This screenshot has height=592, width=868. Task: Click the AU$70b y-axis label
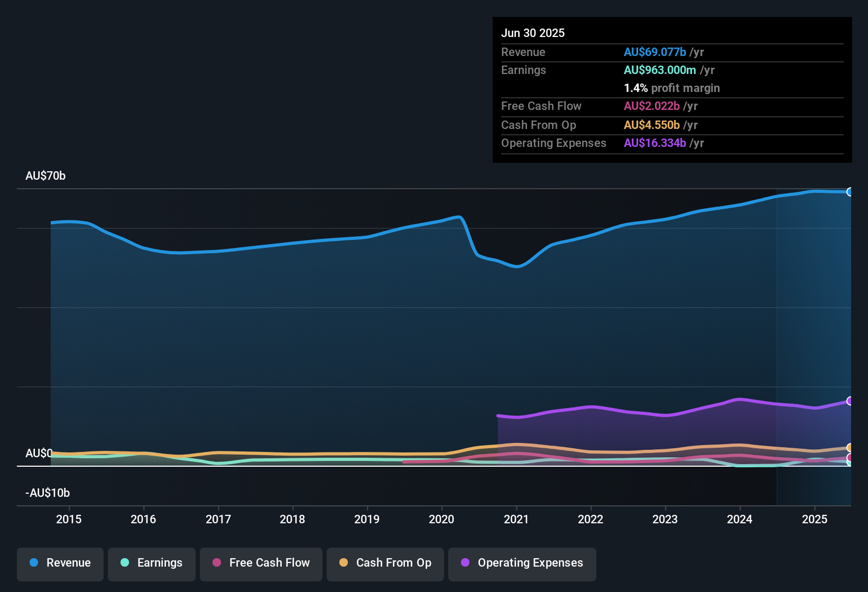[x=45, y=176]
